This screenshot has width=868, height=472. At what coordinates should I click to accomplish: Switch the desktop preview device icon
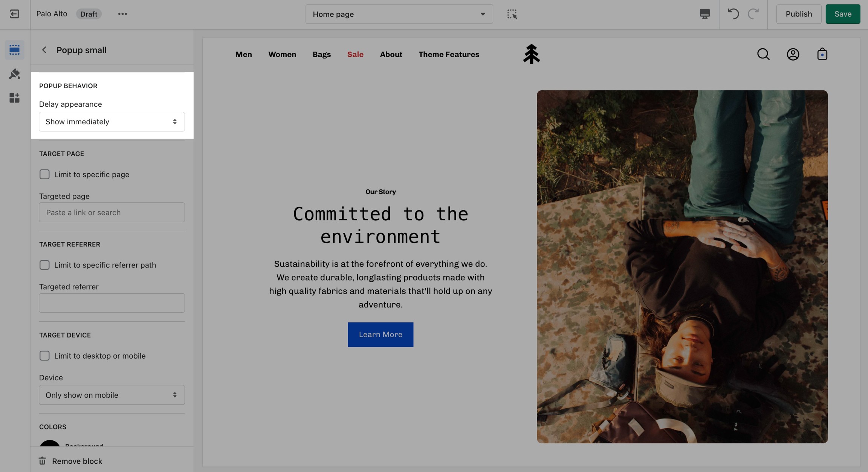[704, 14]
